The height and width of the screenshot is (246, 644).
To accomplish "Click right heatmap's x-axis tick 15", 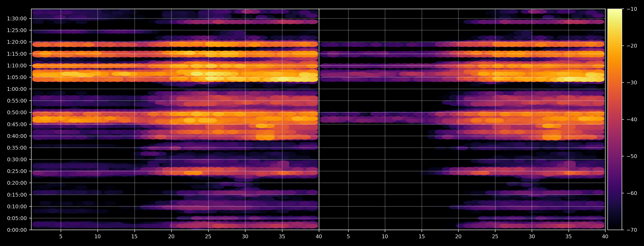I will (x=422, y=236).
